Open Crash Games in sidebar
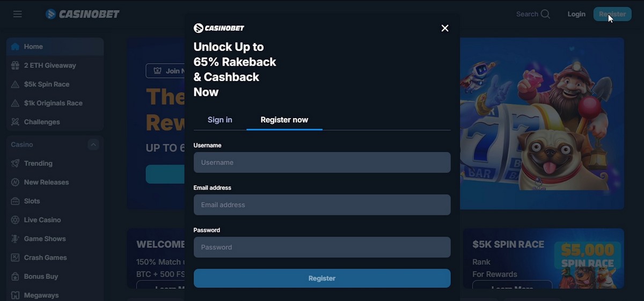Viewport: 644px width, 301px height. coord(55,258)
